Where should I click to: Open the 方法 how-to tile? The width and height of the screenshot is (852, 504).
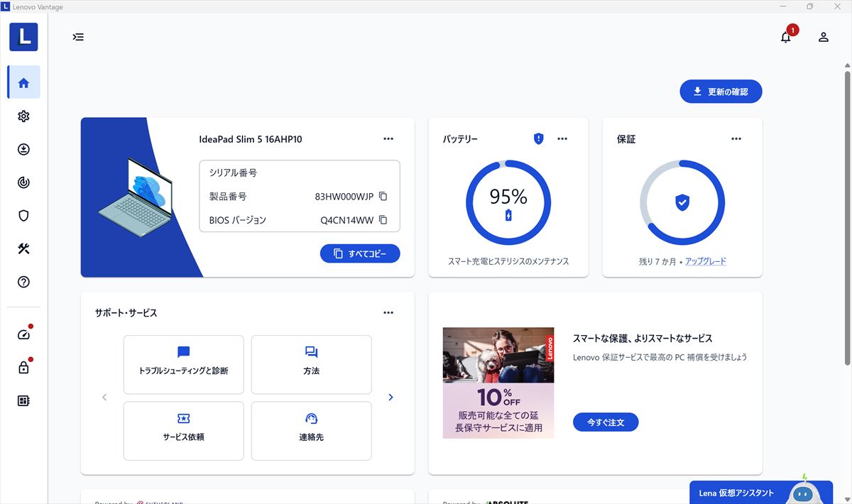[312, 364]
